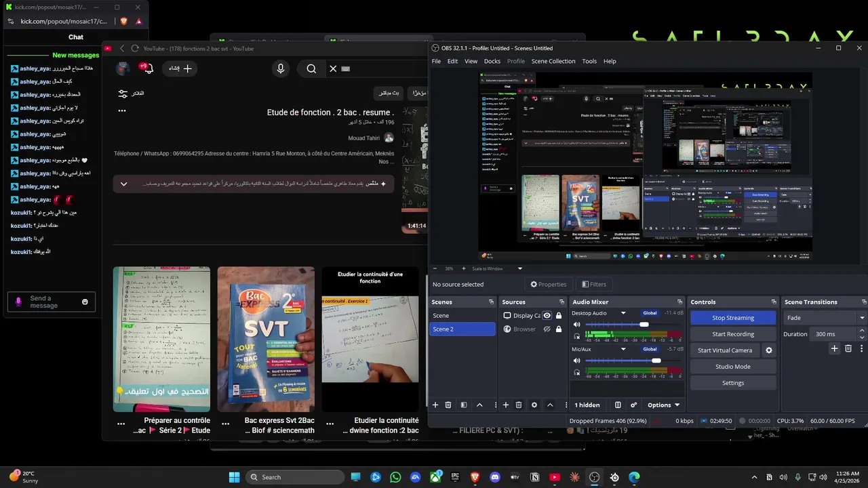Screen dimensions: 868x488
Task: Show hidden system tray icons chevron
Action: tap(755, 477)
